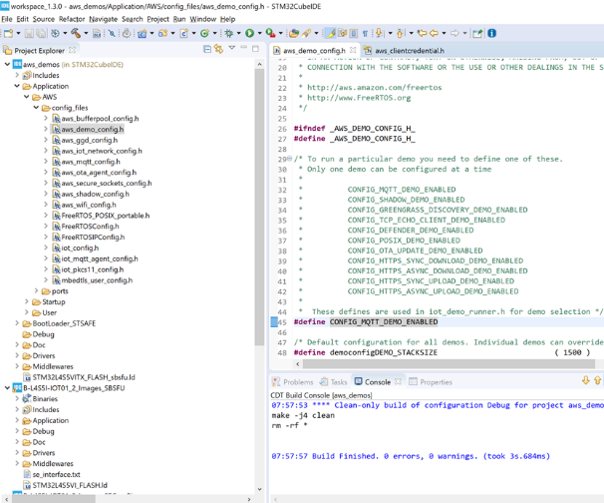Select se_interface.txt file
604x503 pixels.
pos(56,474)
